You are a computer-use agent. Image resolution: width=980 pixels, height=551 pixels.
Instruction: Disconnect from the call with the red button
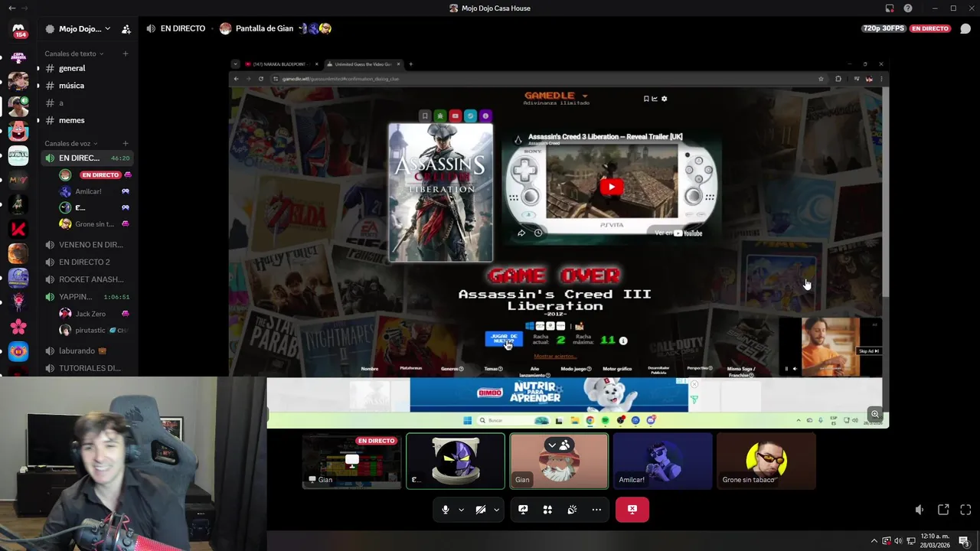632,510
